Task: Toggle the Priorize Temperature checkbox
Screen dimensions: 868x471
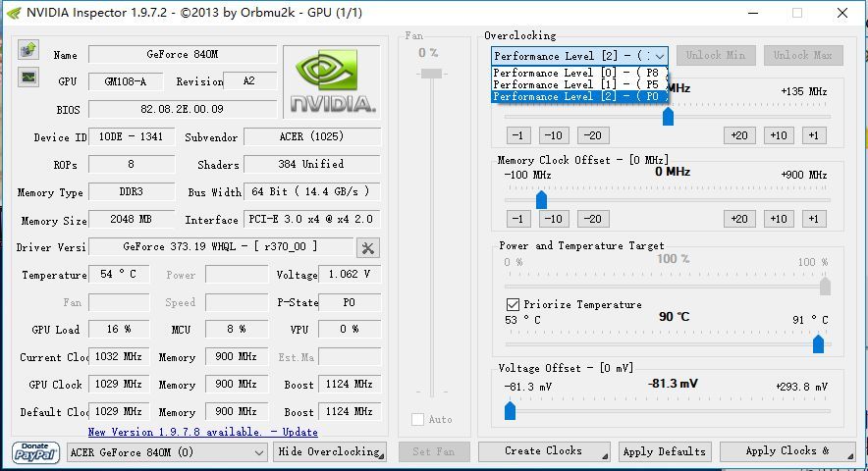Action: [x=513, y=304]
